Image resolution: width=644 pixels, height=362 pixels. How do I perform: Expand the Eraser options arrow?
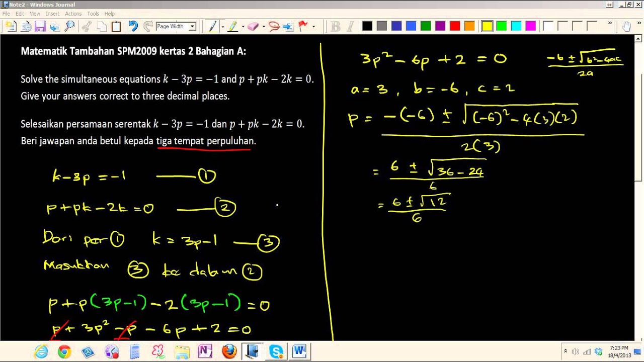pos(263,27)
